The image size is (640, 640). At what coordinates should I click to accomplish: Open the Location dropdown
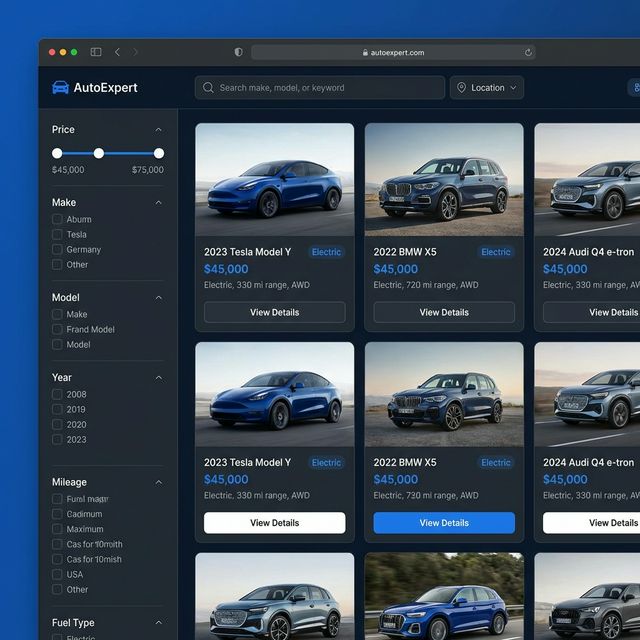487,87
